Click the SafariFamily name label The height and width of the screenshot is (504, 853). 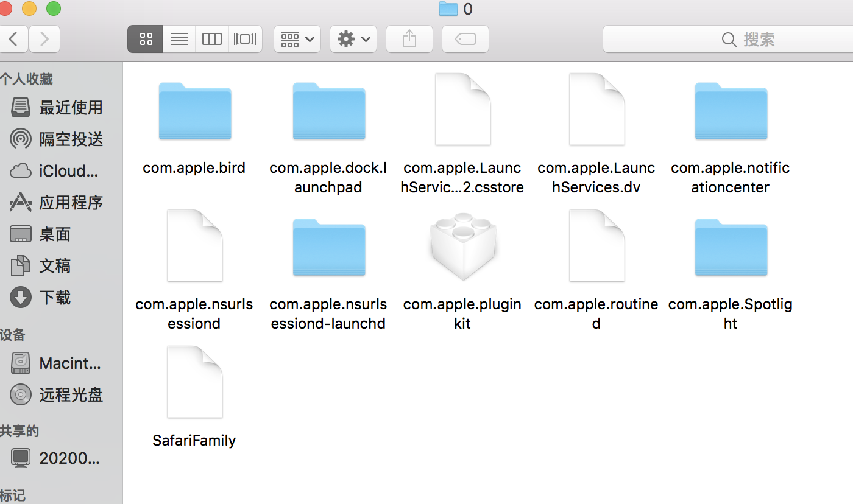coord(194,441)
